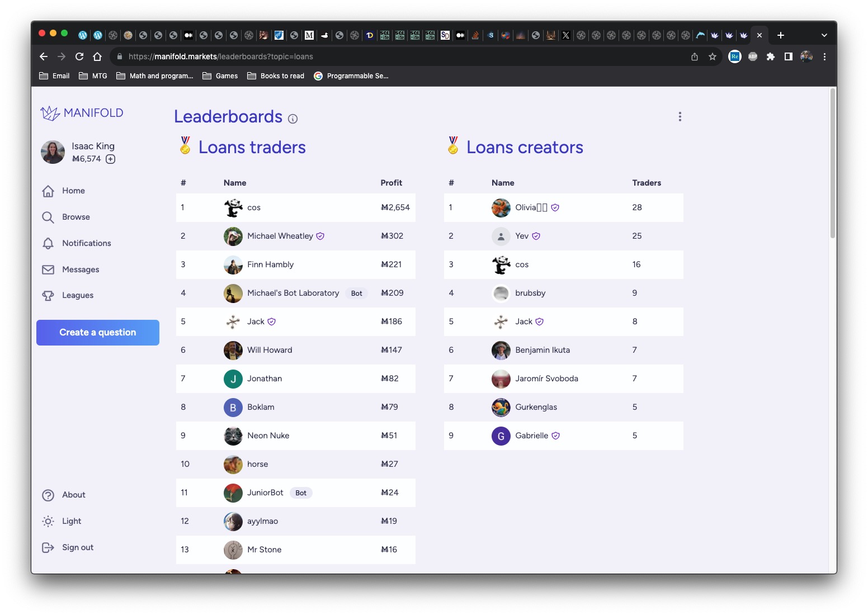
Task: Click the address bar URL
Action: coord(221,56)
